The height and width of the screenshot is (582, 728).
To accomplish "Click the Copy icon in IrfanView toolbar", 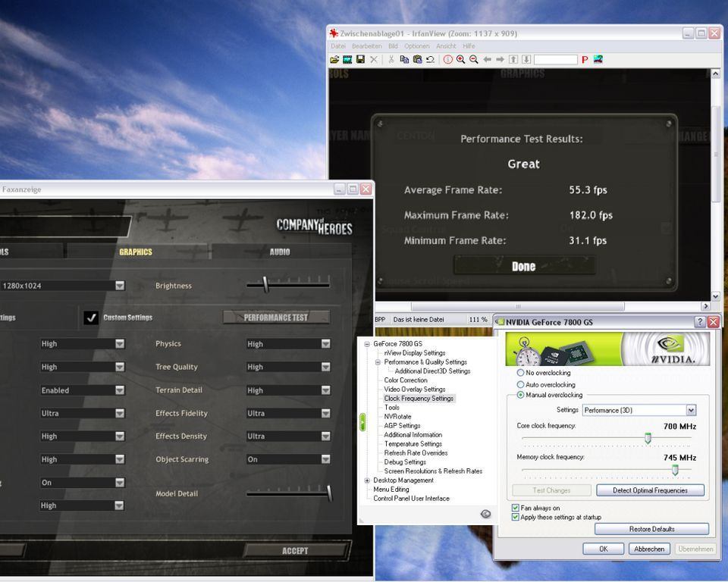I will tap(404, 59).
